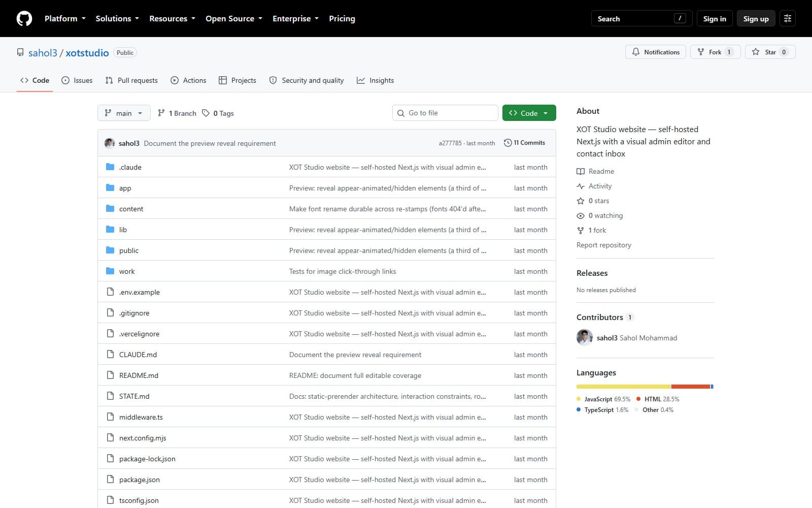The height and width of the screenshot is (508, 812).
Task: Open the .env.example file icon
Action: click(x=110, y=292)
